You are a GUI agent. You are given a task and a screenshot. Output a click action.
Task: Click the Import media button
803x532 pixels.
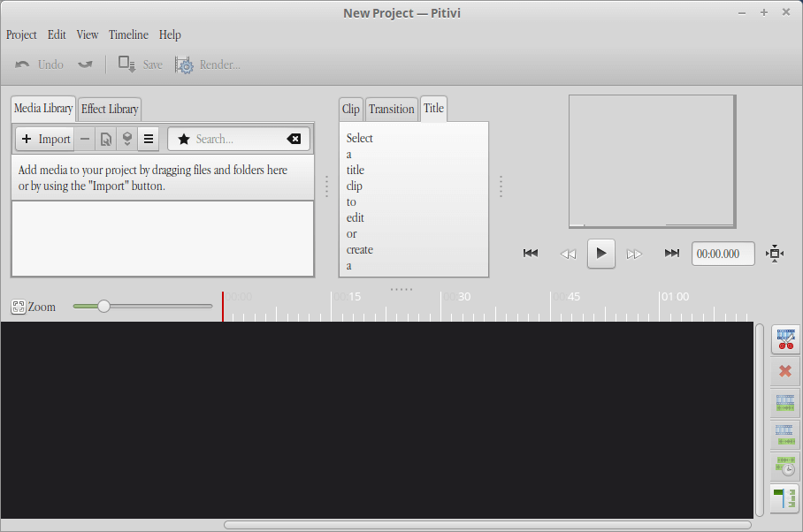[x=46, y=139]
